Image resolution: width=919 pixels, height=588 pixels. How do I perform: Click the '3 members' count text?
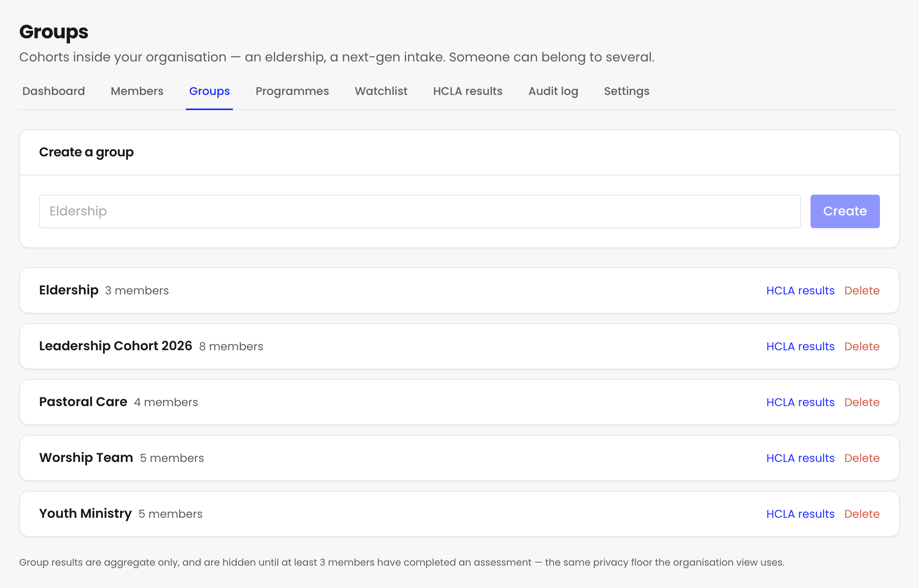pos(137,290)
